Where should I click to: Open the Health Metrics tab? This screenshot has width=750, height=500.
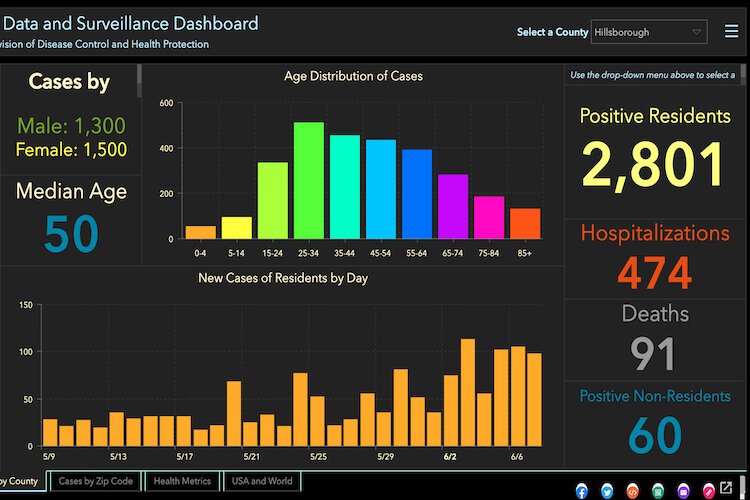(183, 481)
